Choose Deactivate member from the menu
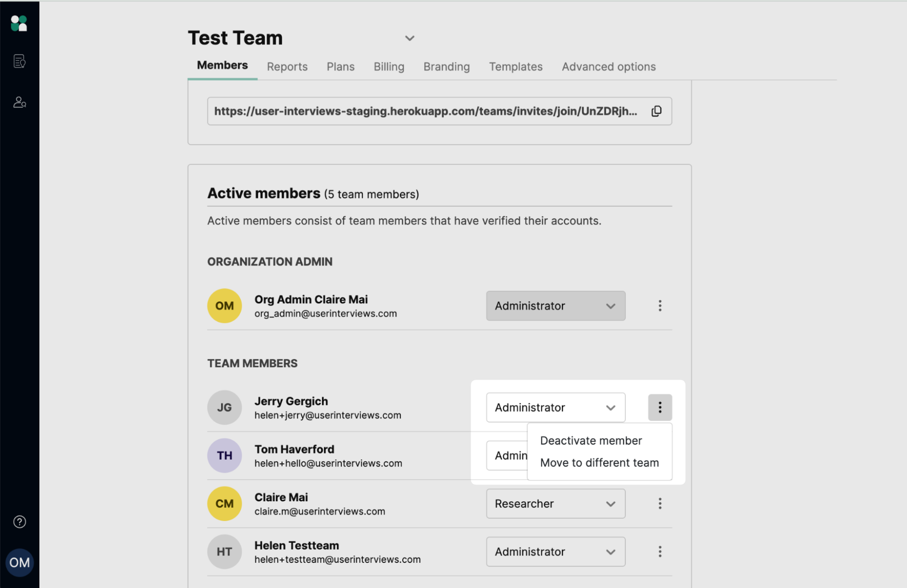The image size is (907, 588). point(591,441)
